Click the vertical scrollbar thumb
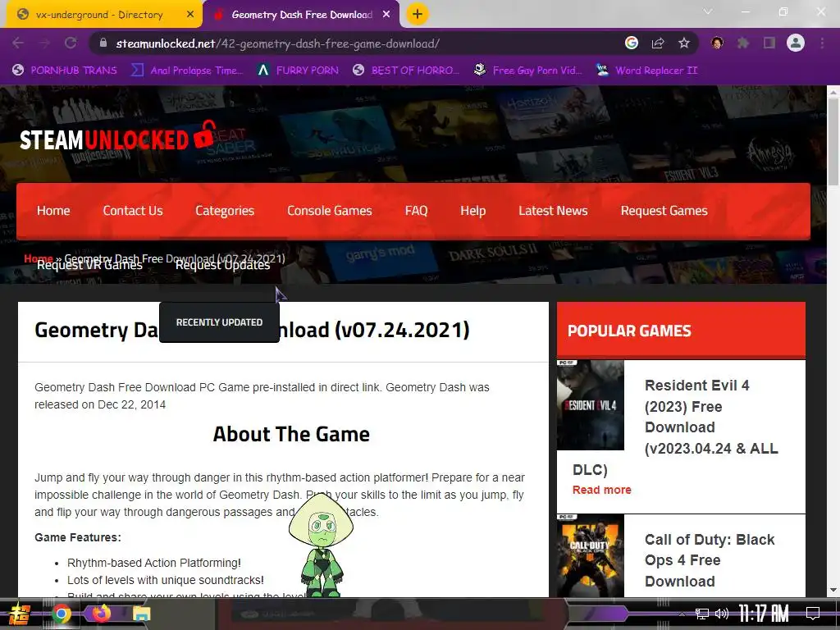This screenshot has width=840, height=630. (833, 142)
